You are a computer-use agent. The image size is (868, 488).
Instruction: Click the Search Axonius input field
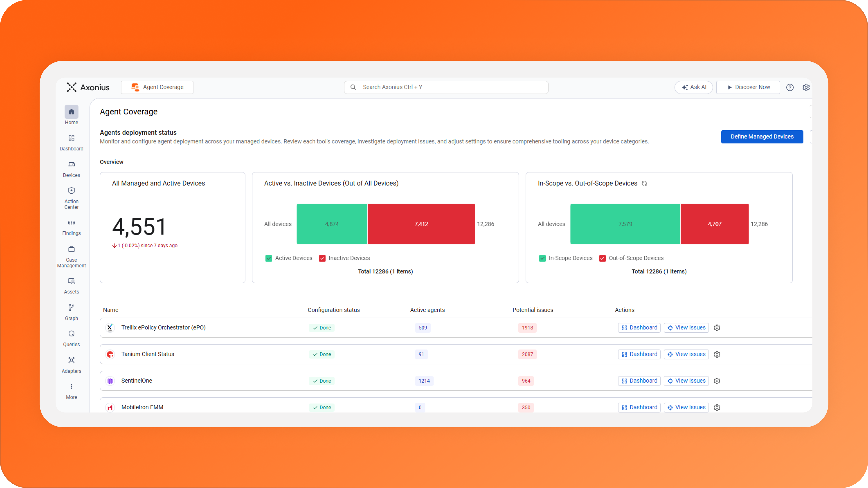click(446, 87)
